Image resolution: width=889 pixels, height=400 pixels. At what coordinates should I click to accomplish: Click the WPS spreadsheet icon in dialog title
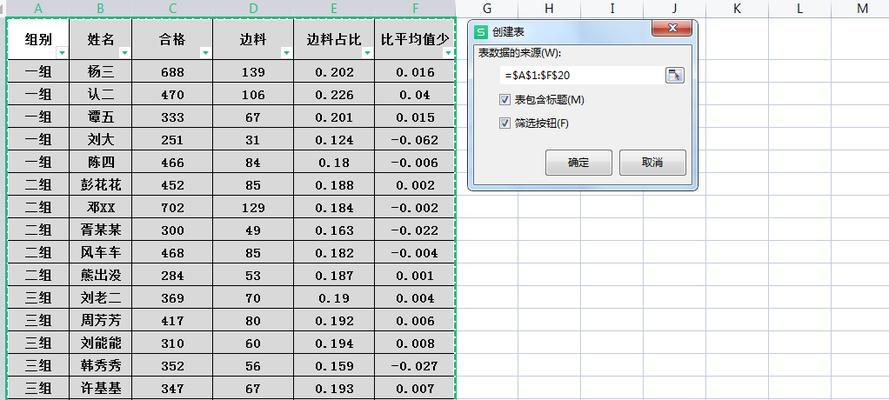tap(481, 33)
